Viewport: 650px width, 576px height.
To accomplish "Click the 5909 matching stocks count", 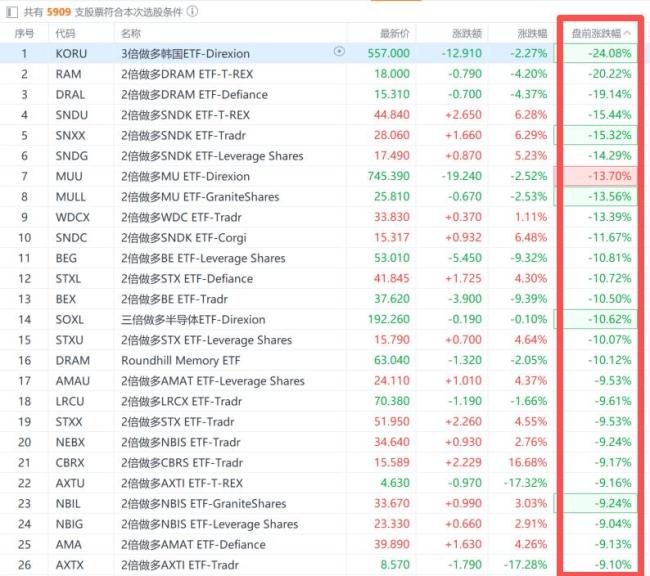I will (x=59, y=12).
